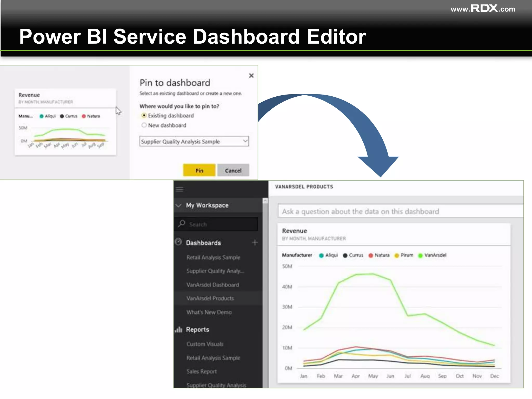Click Natura legend dot in pin preview

pos(84,116)
